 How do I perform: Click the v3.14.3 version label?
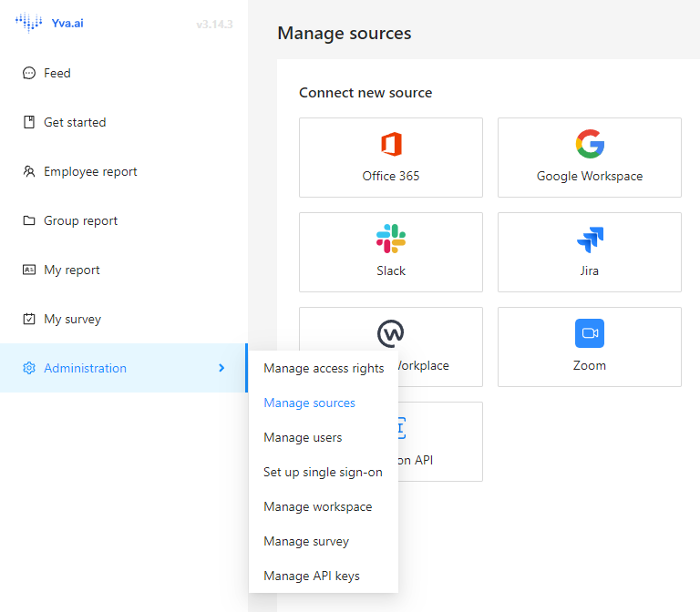point(214,24)
